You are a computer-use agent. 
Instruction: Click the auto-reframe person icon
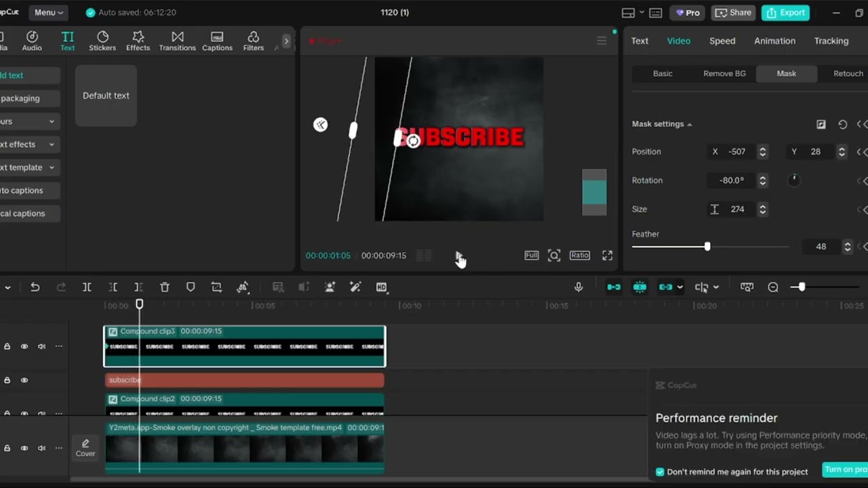(330, 287)
